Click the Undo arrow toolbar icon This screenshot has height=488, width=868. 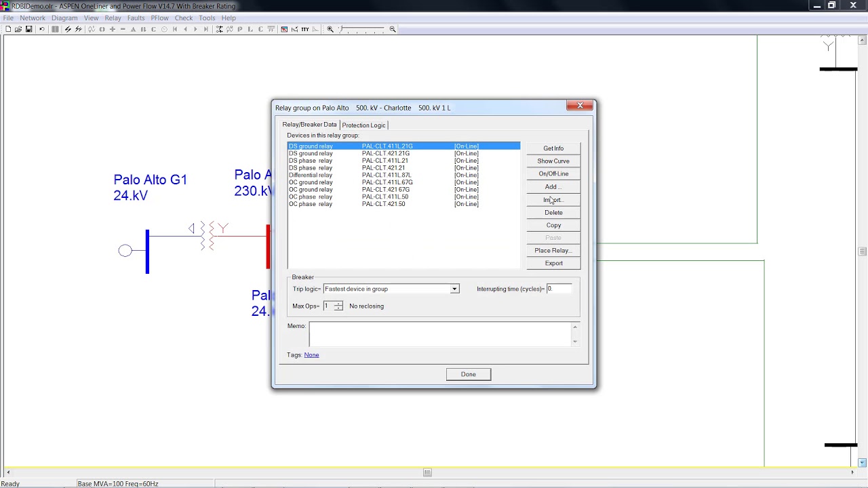41,29
